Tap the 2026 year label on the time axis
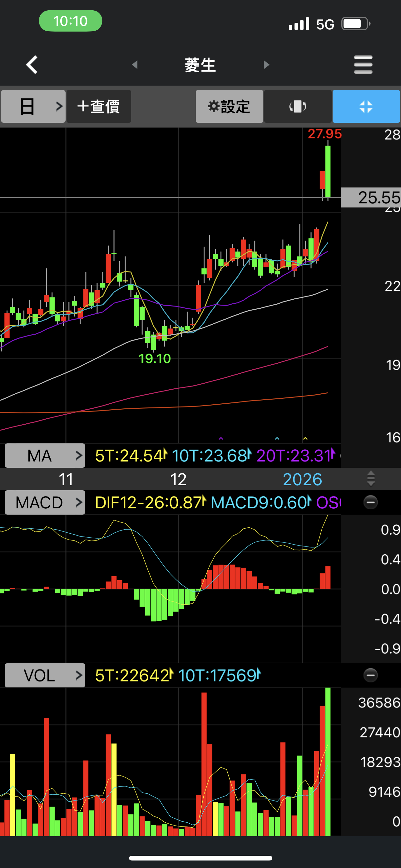 (302, 479)
